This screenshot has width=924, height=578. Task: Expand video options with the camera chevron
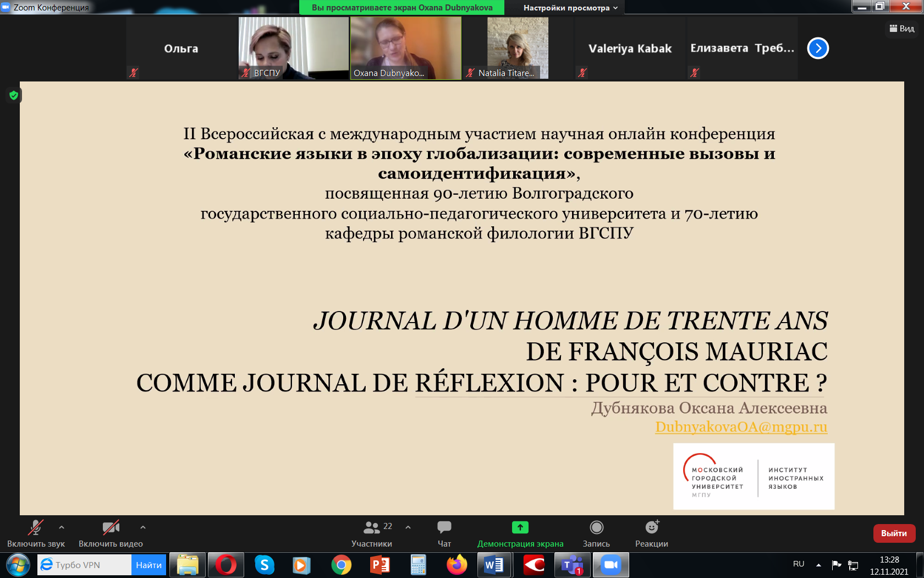pos(142,527)
